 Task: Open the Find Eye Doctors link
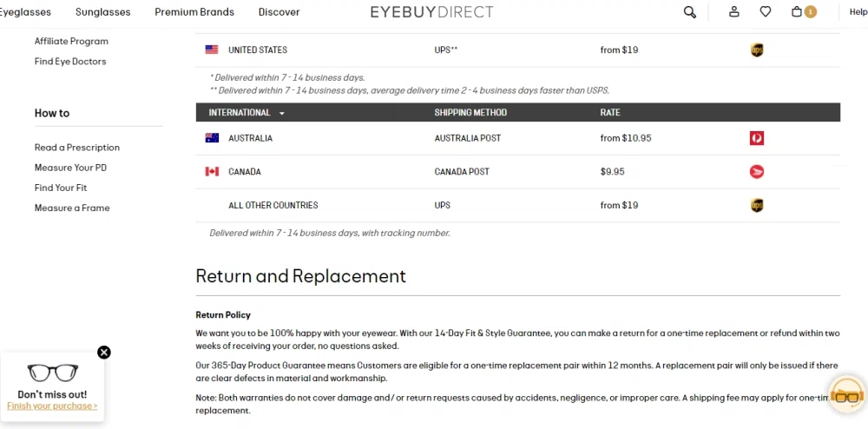coord(70,62)
